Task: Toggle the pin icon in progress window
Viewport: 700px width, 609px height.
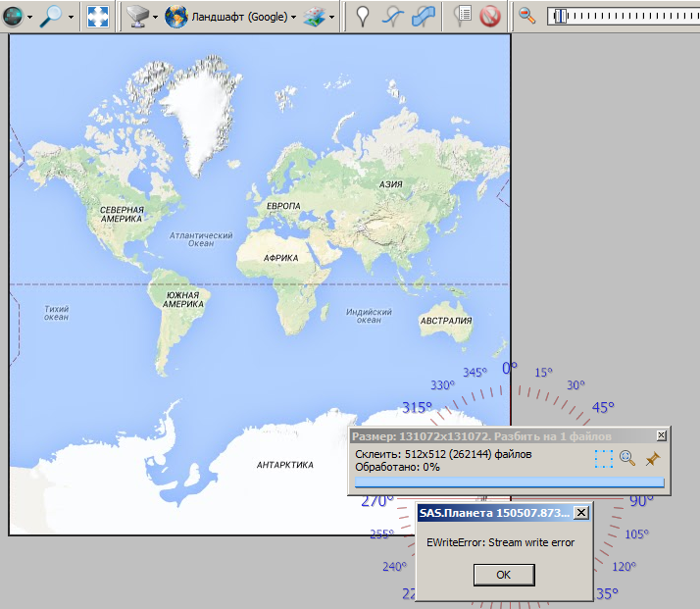Action: pos(652,458)
